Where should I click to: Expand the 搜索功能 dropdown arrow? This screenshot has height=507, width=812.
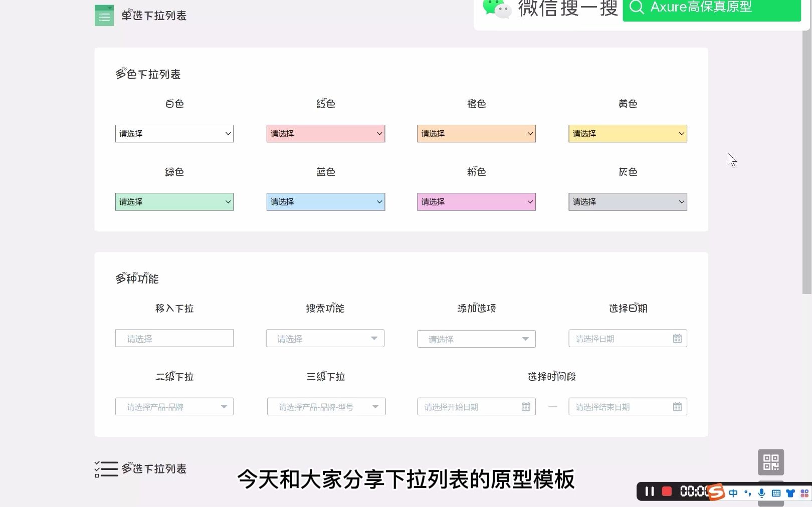pos(374,339)
